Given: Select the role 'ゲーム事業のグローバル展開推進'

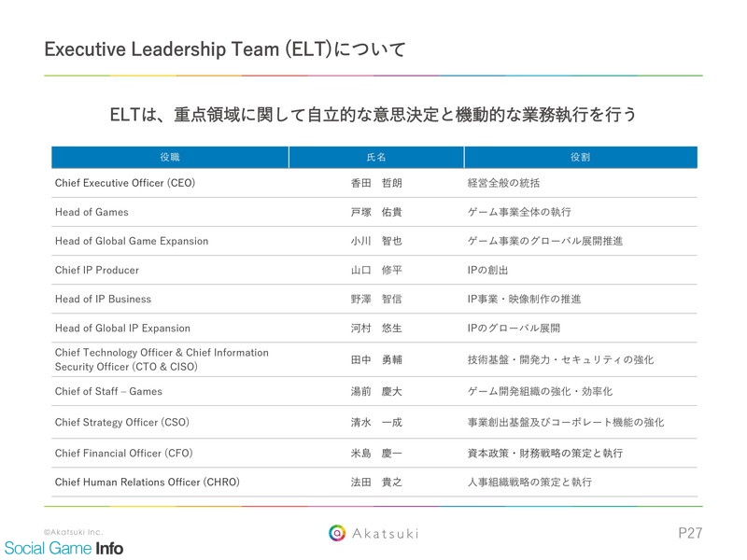Looking at the screenshot, I should 545,241.
